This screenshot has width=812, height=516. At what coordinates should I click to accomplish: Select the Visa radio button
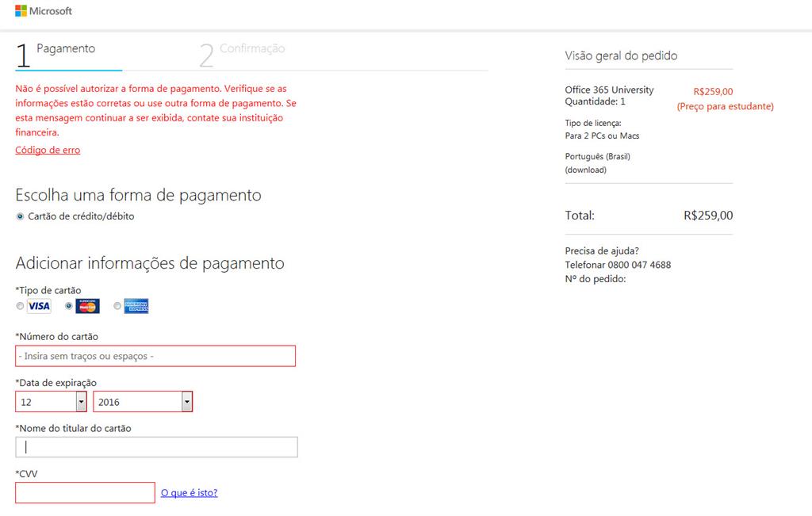point(20,306)
